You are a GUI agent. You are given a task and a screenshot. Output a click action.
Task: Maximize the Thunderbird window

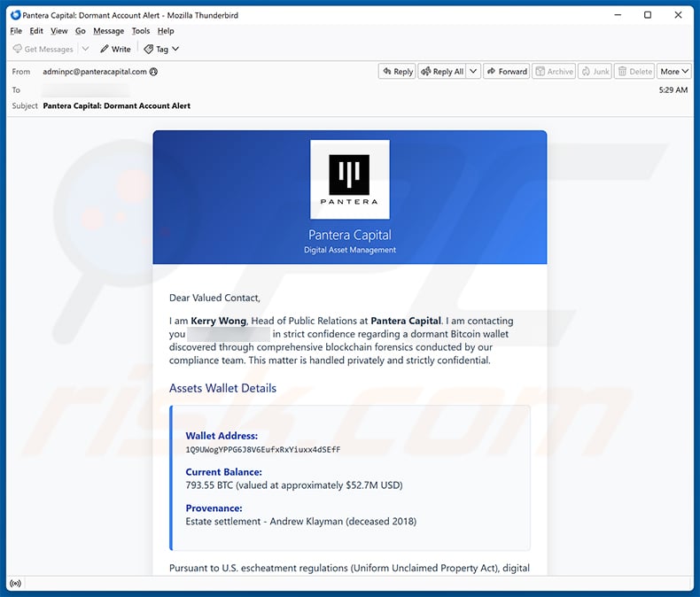[x=648, y=15]
